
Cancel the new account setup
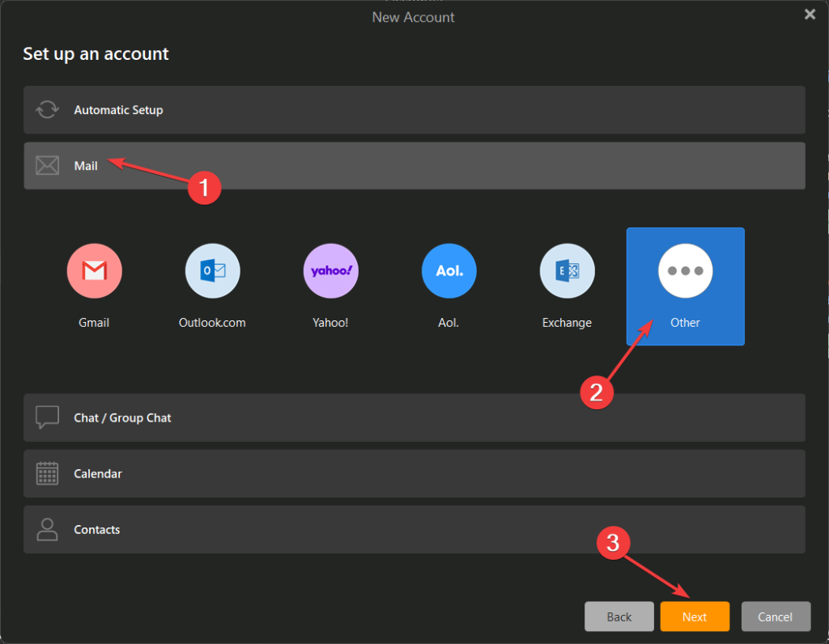[776, 616]
